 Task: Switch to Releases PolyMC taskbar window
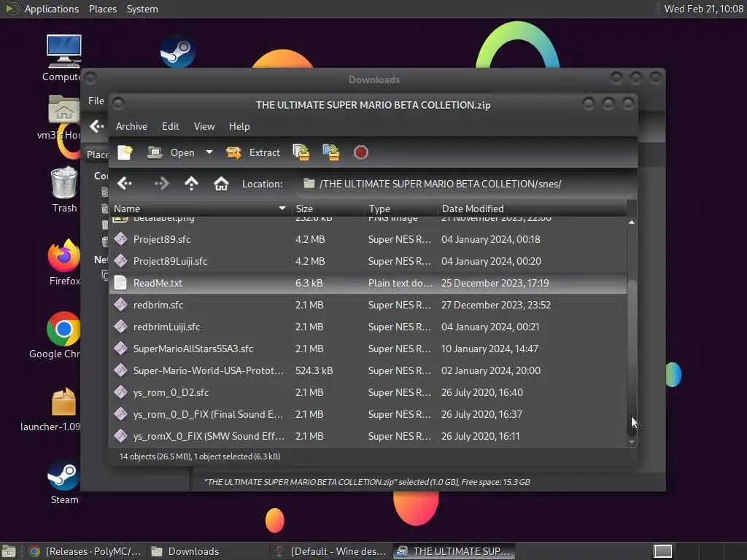(x=86, y=551)
